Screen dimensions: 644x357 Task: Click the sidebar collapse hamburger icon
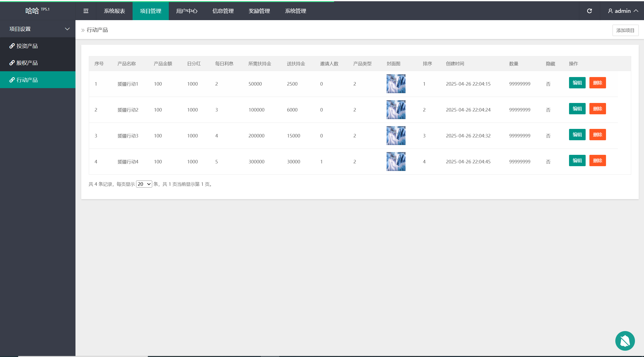pos(86,11)
